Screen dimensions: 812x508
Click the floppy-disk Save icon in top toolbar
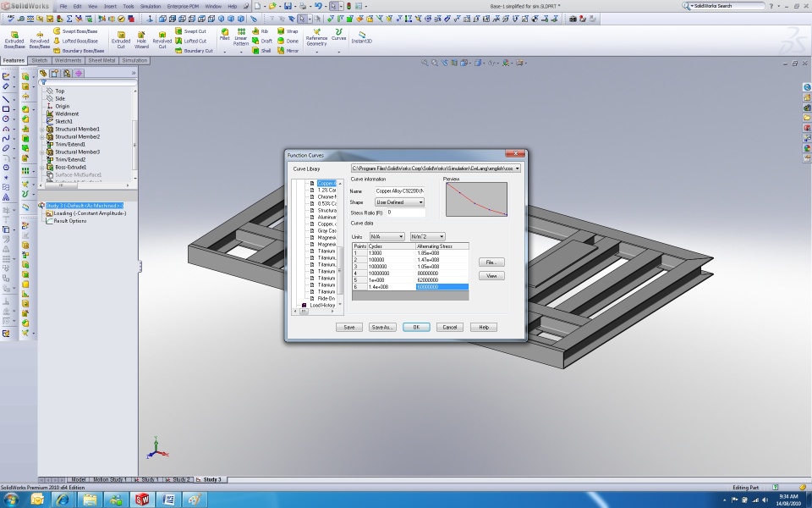(288, 6)
